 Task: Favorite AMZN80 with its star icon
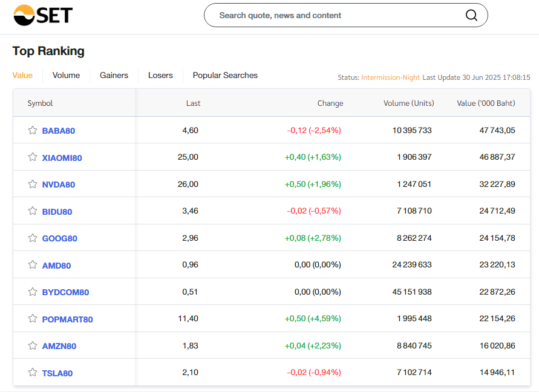pyautogui.click(x=33, y=345)
